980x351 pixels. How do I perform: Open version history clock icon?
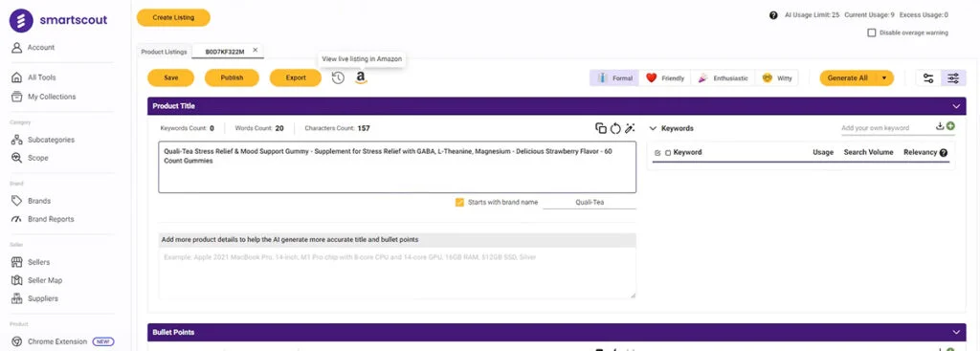[x=338, y=78]
